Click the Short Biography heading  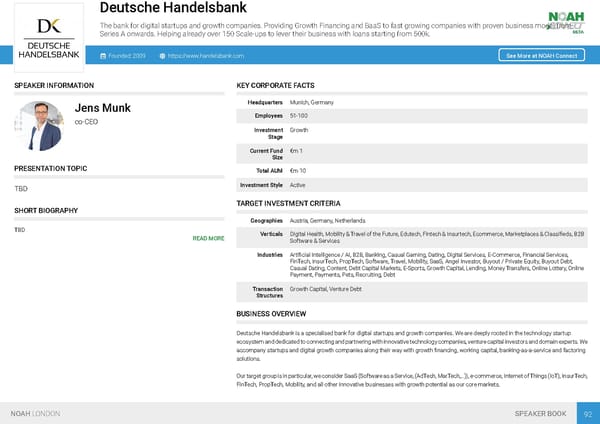(x=46, y=211)
